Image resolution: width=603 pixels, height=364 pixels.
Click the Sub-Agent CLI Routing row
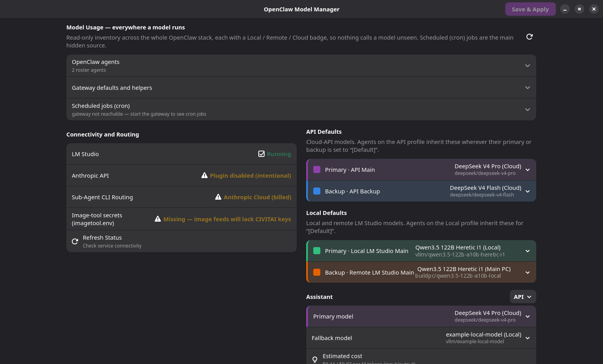181,197
